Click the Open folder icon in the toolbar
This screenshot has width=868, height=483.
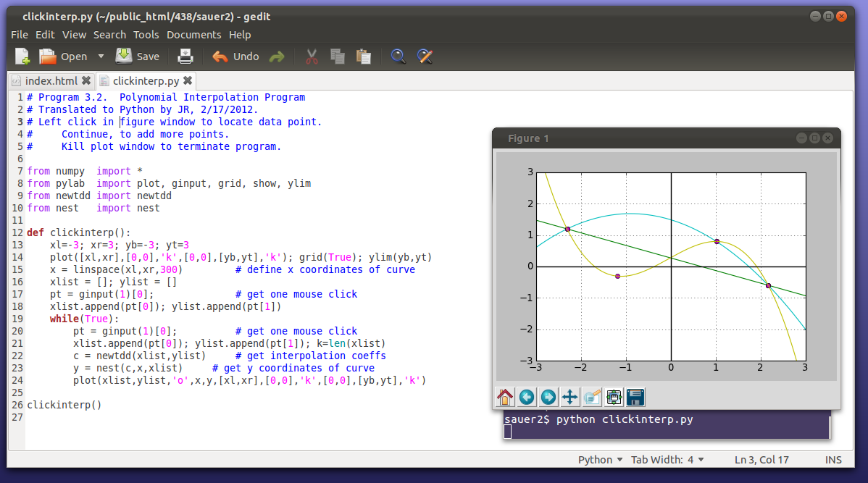(48, 56)
